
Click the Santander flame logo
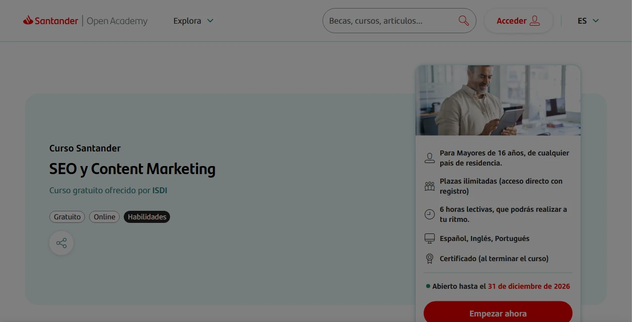point(28,20)
